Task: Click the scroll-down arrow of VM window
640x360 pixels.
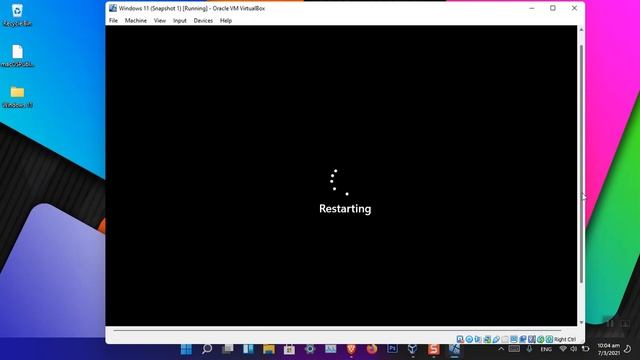Action: click(x=581, y=322)
